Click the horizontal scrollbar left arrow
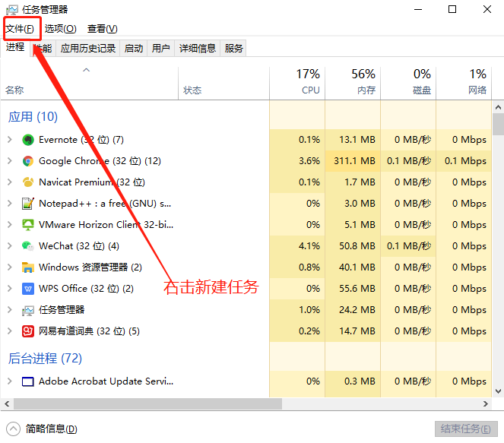Screen dimensions: 504x443 click(x=7, y=403)
